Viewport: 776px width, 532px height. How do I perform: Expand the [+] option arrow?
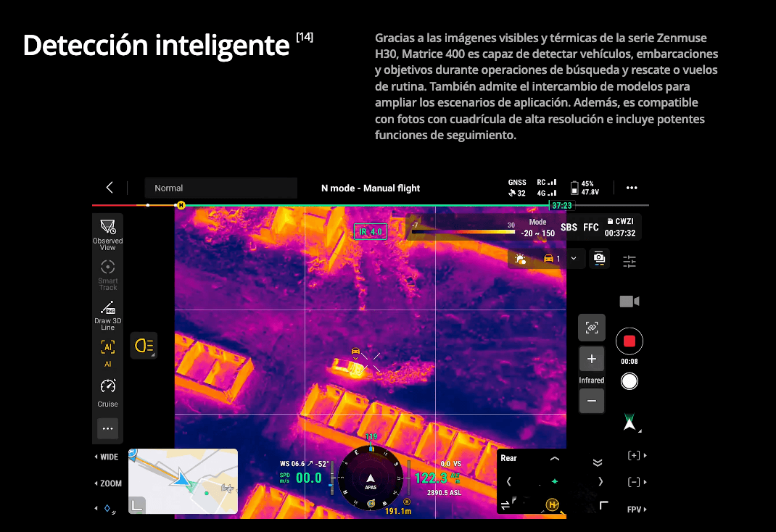pos(637,455)
